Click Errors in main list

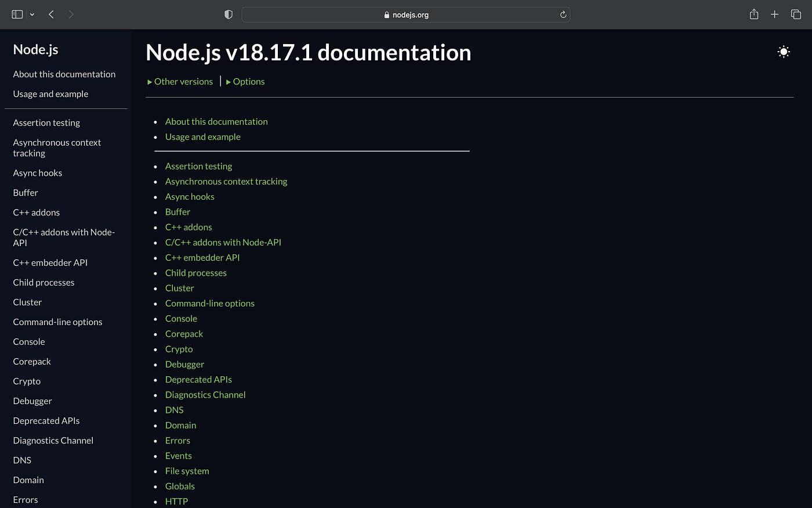(177, 441)
